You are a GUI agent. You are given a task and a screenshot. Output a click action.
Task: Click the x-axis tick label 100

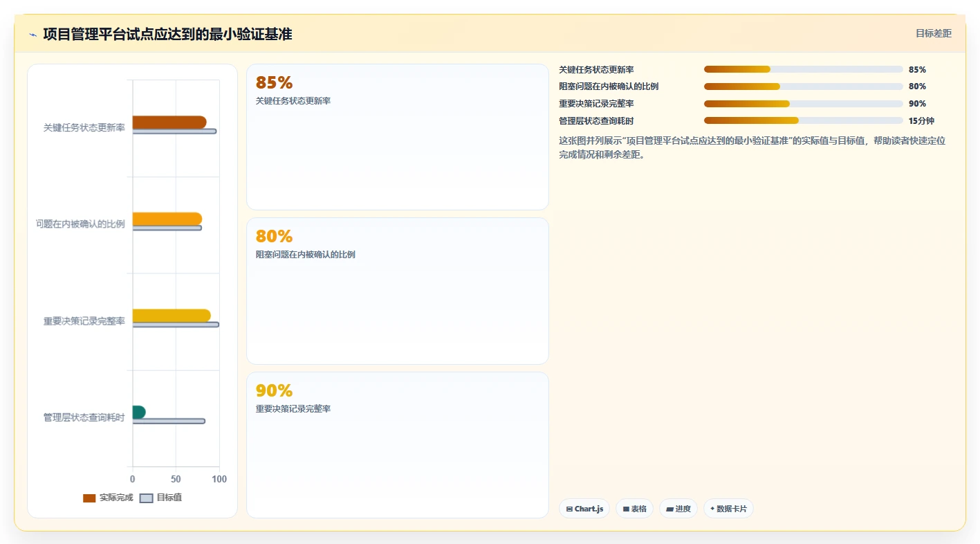(219, 479)
